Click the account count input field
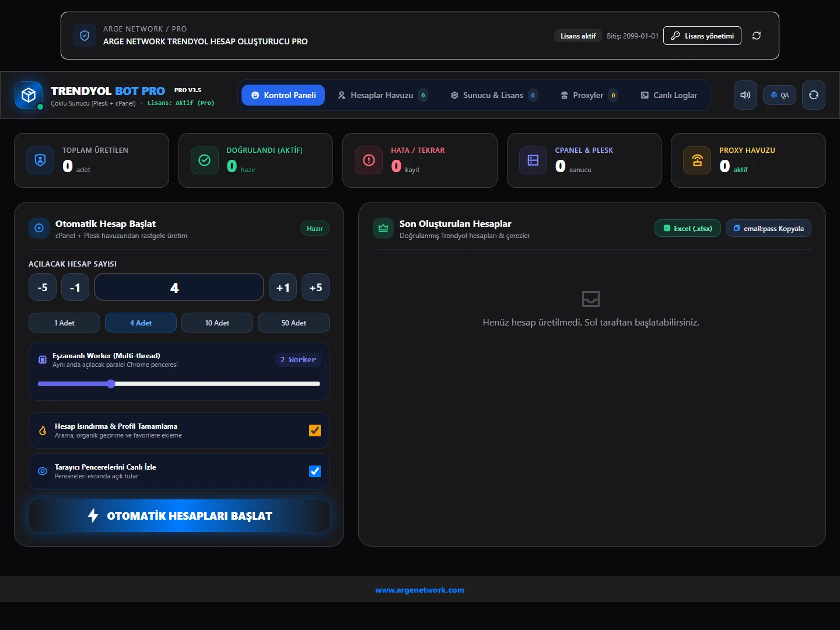The width and height of the screenshot is (840, 630). 179,288
